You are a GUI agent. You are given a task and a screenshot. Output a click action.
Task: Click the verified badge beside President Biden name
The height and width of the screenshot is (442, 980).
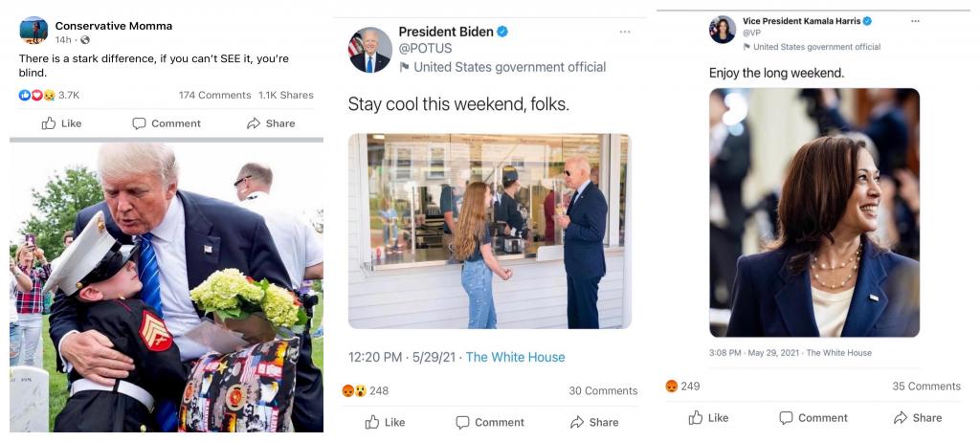pyautogui.click(x=502, y=32)
